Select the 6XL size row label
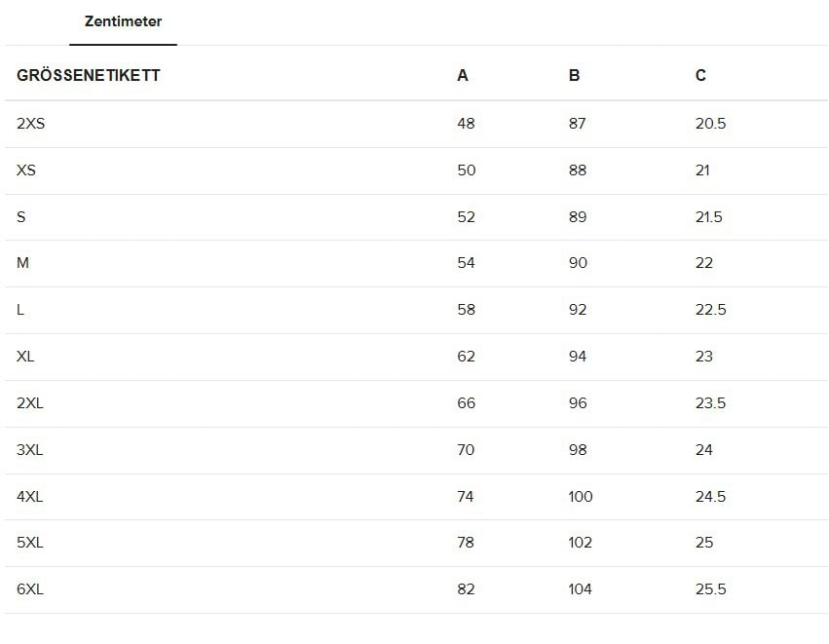Image resolution: width=829 pixels, height=644 pixels. (30, 589)
